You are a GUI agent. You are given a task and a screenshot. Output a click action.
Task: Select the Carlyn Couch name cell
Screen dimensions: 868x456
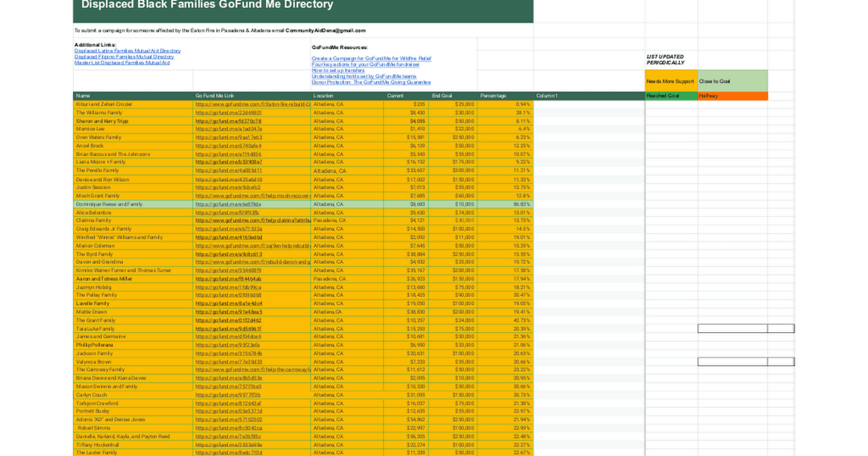[133, 395]
